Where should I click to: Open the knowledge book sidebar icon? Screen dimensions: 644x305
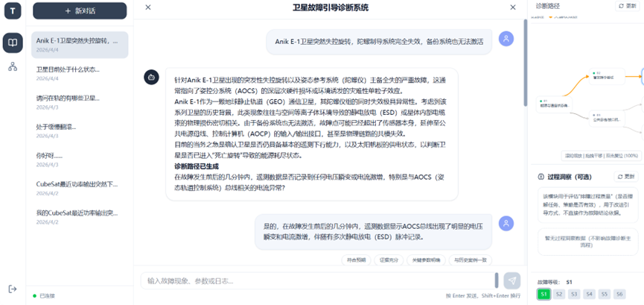click(13, 43)
